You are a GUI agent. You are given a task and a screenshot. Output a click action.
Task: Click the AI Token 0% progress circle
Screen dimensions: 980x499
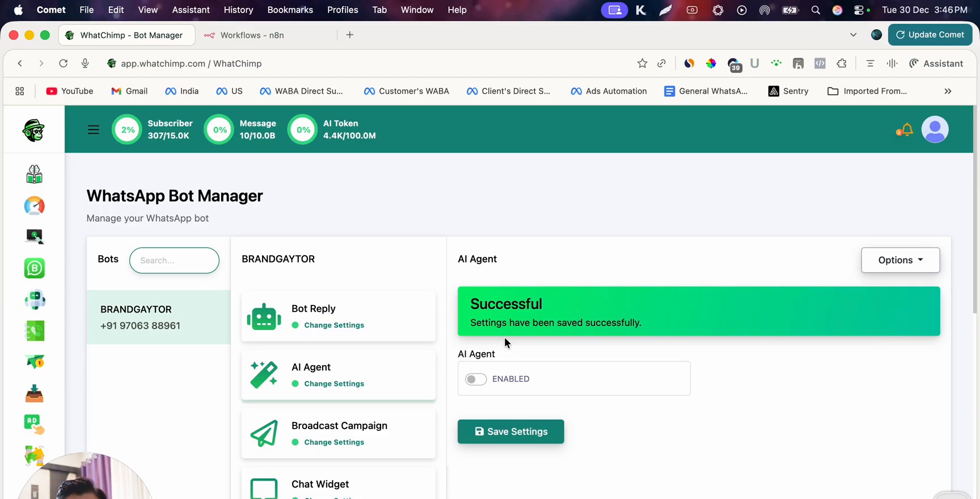pos(303,129)
